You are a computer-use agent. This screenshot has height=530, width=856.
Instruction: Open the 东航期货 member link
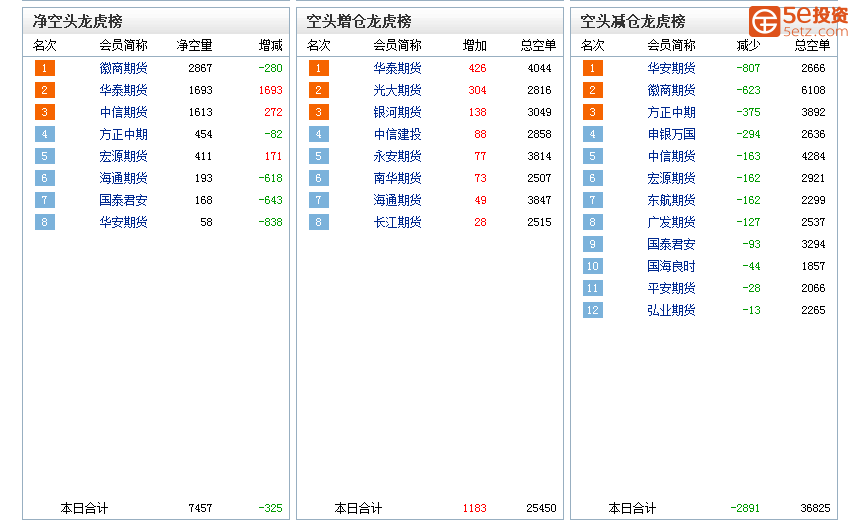(x=671, y=200)
